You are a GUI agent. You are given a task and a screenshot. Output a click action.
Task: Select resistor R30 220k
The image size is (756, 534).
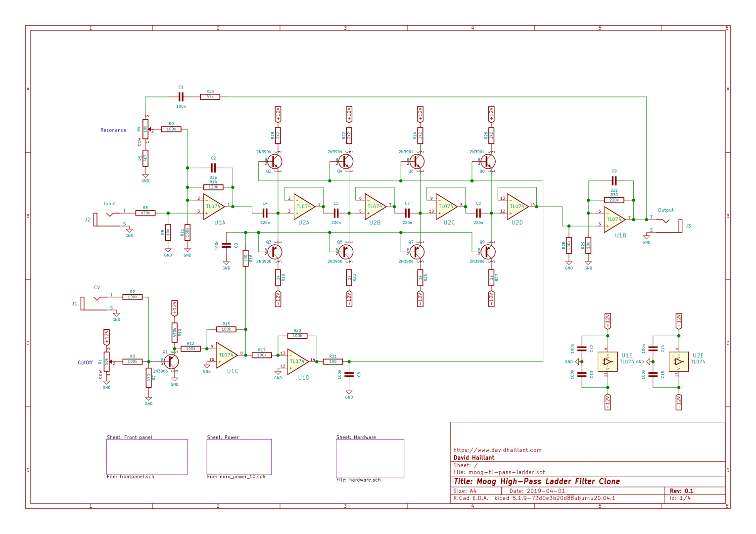[x=614, y=200]
